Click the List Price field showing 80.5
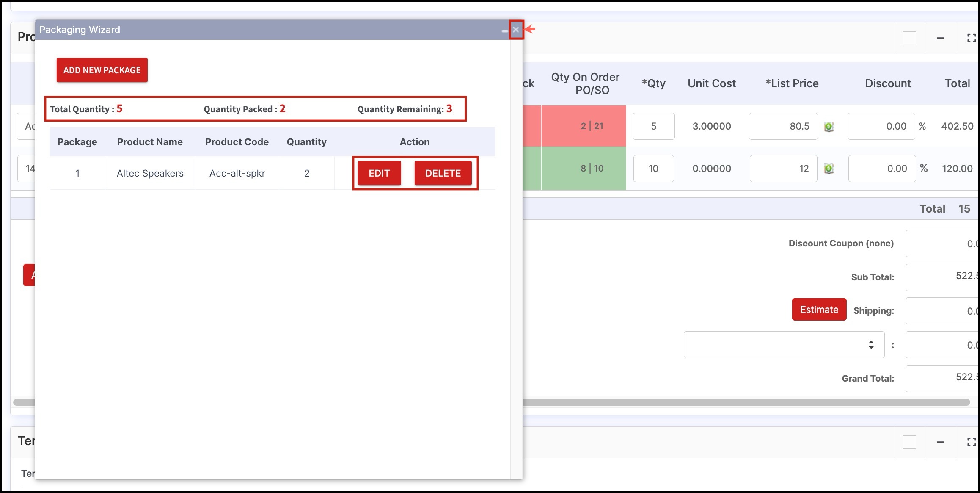This screenshot has width=980, height=493. pyautogui.click(x=783, y=126)
